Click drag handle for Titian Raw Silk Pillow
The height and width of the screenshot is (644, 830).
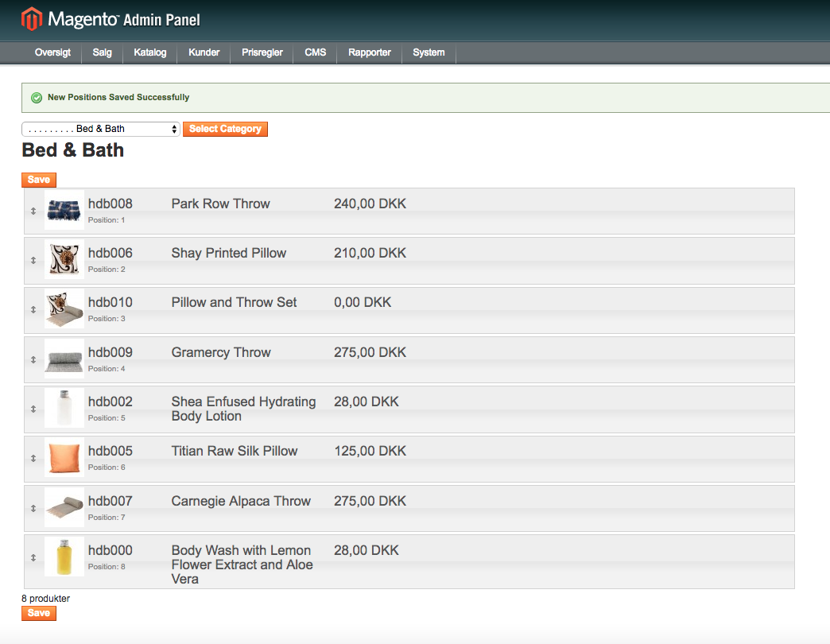click(33, 458)
